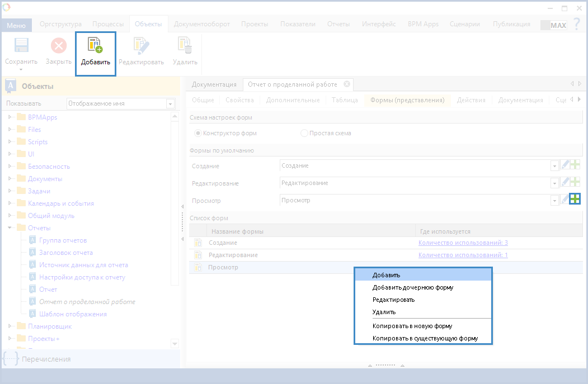The height and width of the screenshot is (384, 588).
Task: Click the Добавить toolbar icon with green plus
Action: pyautogui.click(x=95, y=45)
